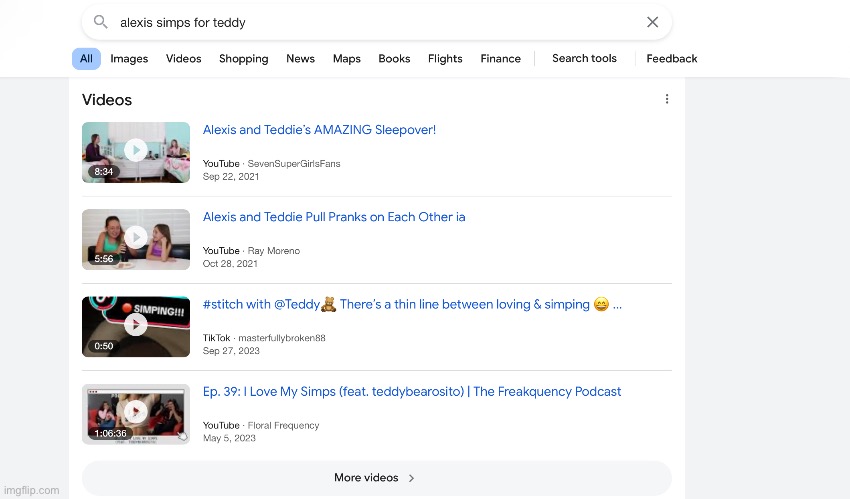Image resolution: width=850 pixels, height=499 pixels.
Task: Select the Shopping search tab
Action: [x=244, y=59]
